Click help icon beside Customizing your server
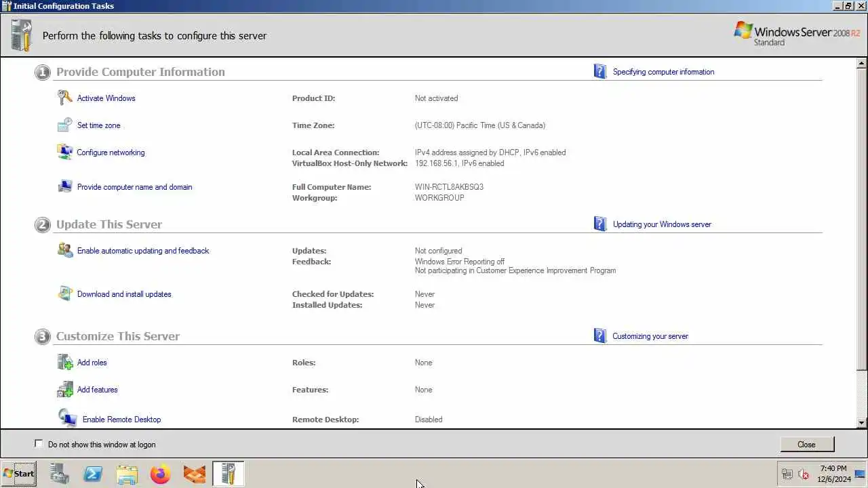 click(599, 336)
